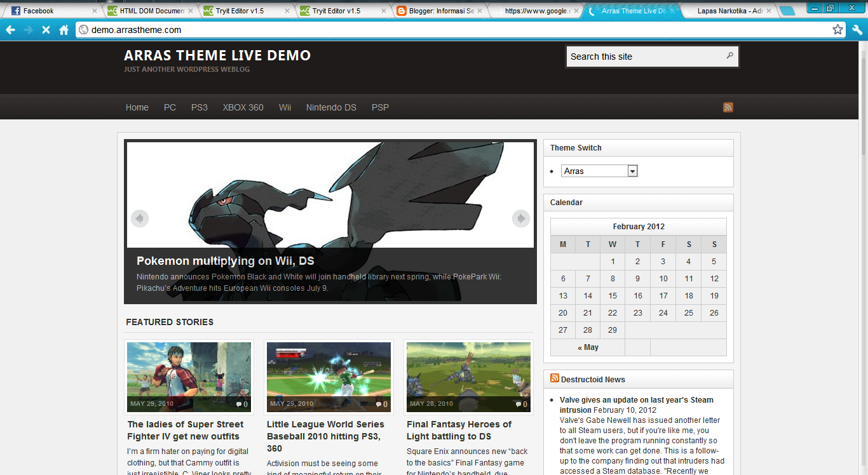Click the bookmark star in the address bar
The height and width of the screenshot is (475, 868).
[837, 29]
